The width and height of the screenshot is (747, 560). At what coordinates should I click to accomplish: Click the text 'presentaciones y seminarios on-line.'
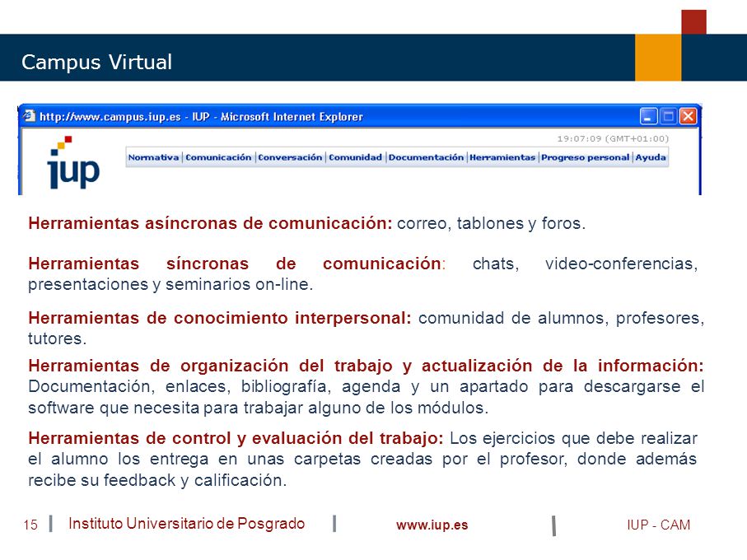coord(170,284)
